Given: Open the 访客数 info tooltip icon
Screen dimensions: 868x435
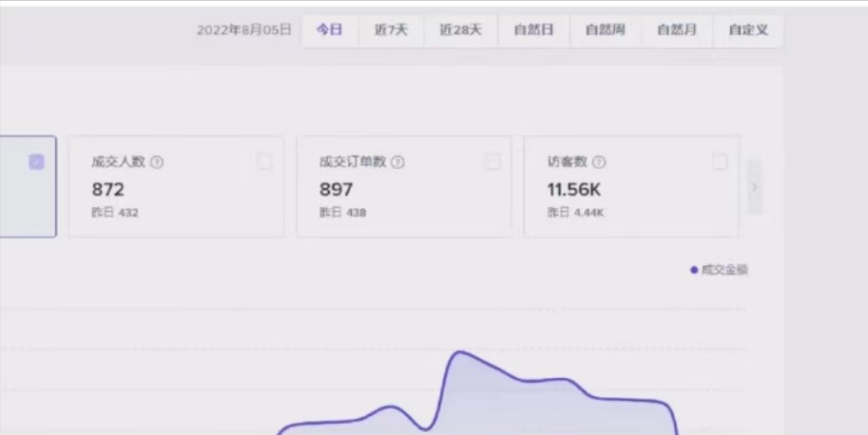Looking at the screenshot, I should click(600, 162).
